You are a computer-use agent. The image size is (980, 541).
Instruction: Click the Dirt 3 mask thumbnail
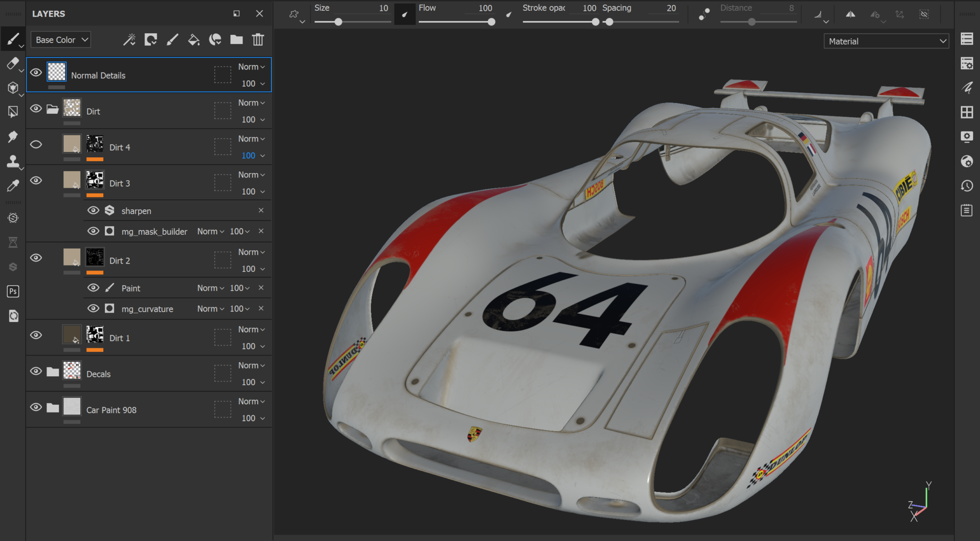pyautogui.click(x=95, y=180)
